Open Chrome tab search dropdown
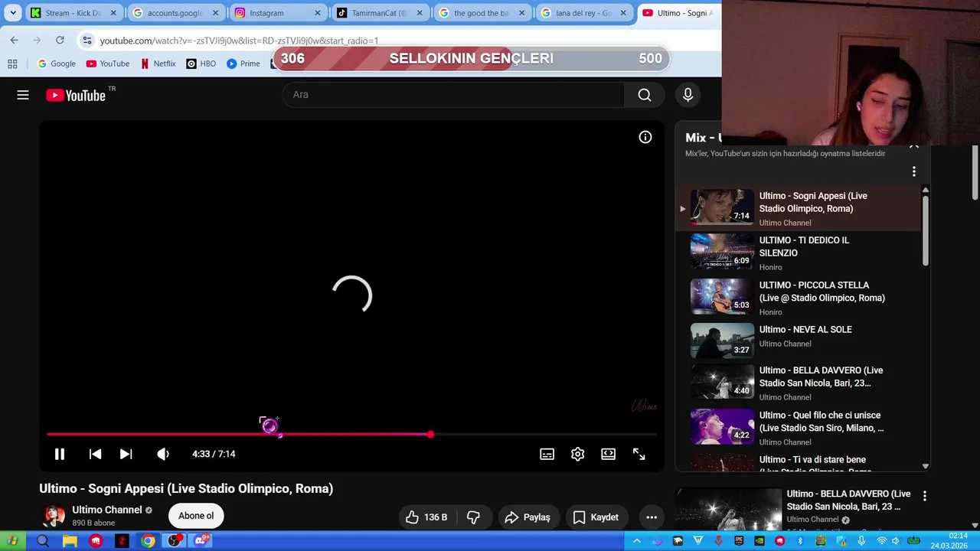 tap(13, 13)
